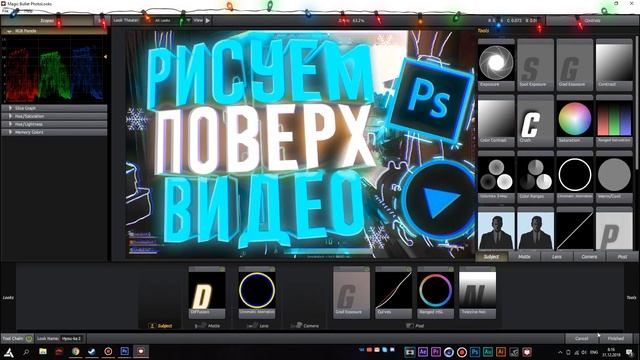Click the Finished button
This screenshot has width=640, height=360.
tap(616, 339)
